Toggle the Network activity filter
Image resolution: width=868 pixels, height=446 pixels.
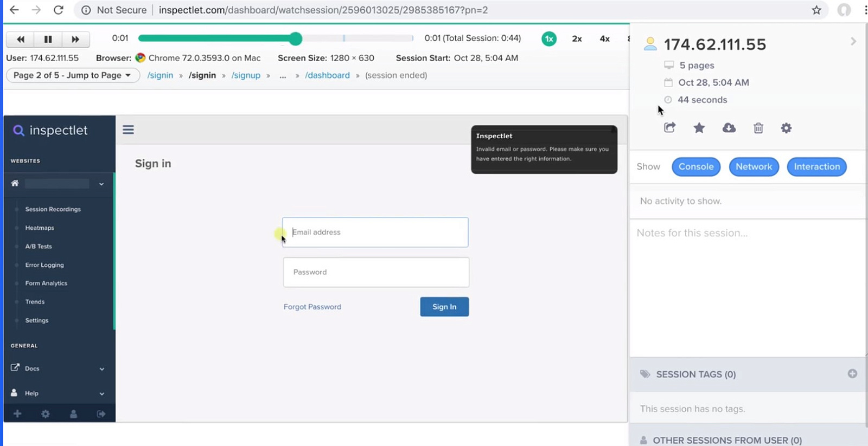(754, 166)
